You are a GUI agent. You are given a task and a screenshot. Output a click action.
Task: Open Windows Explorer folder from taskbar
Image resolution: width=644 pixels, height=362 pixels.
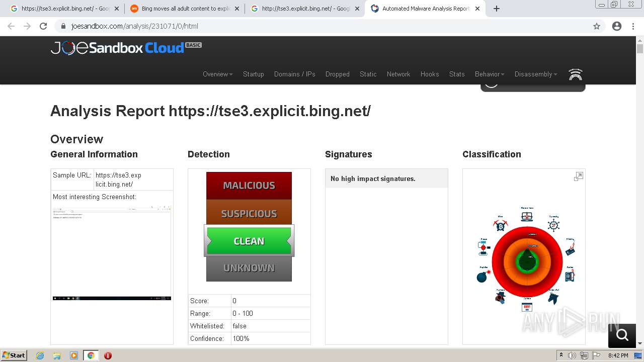coord(57,355)
